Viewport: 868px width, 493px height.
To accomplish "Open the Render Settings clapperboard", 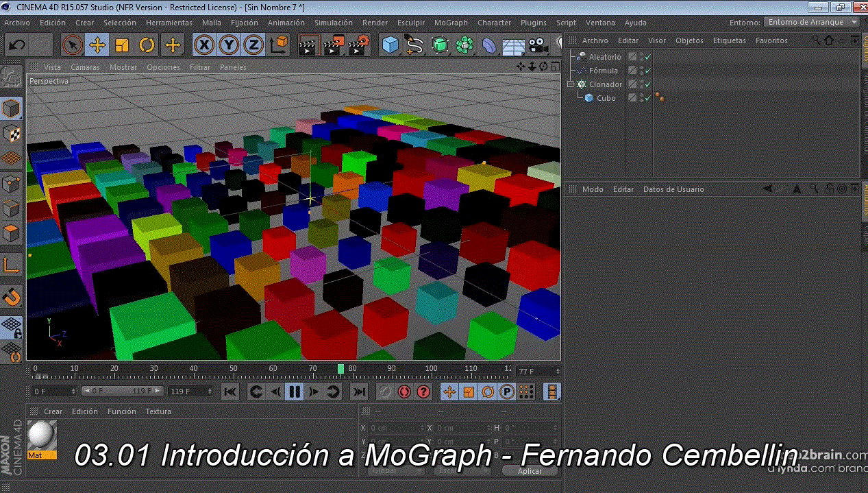I will (359, 45).
